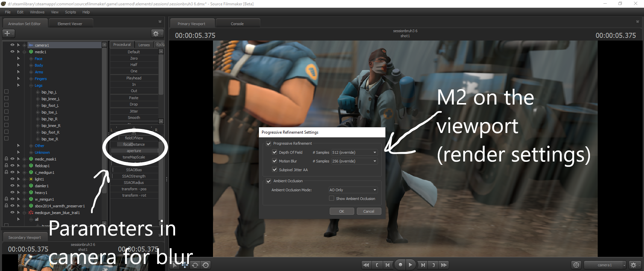Viewport: 644px width, 271px height.
Task: Set the out-point bracket marker button
Action: (433, 265)
